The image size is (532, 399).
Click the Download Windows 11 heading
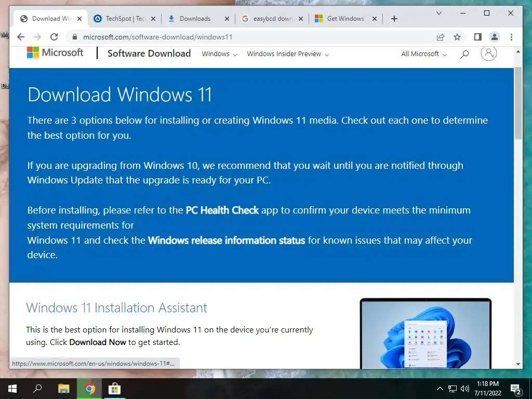(119, 95)
